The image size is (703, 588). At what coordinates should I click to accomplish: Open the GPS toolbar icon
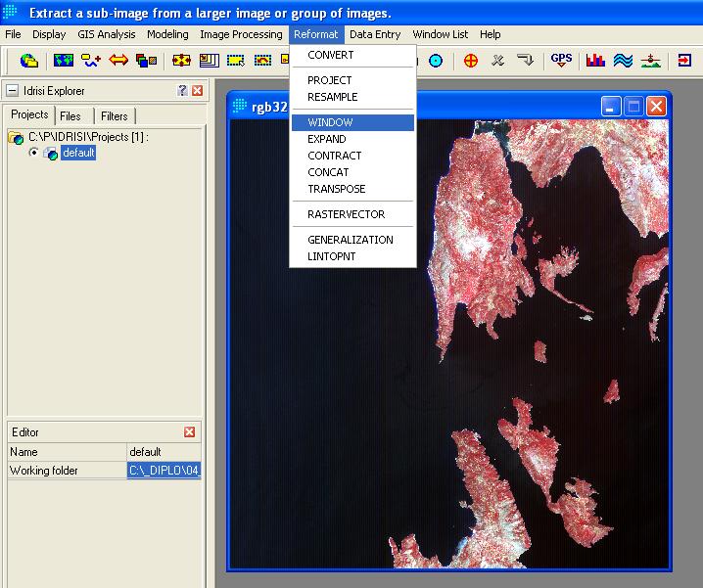pyautogui.click(x=561, y=60)
